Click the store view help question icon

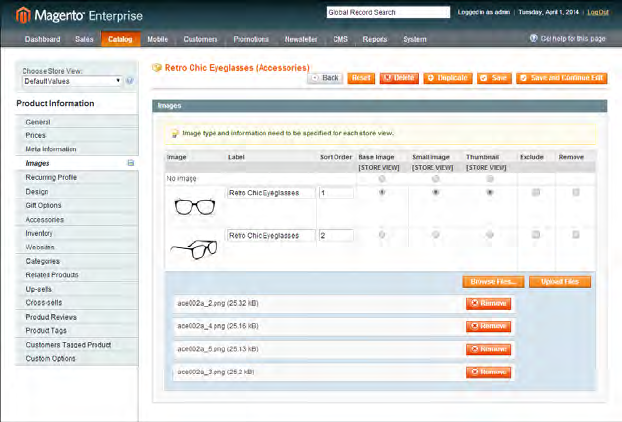[129, 81]
